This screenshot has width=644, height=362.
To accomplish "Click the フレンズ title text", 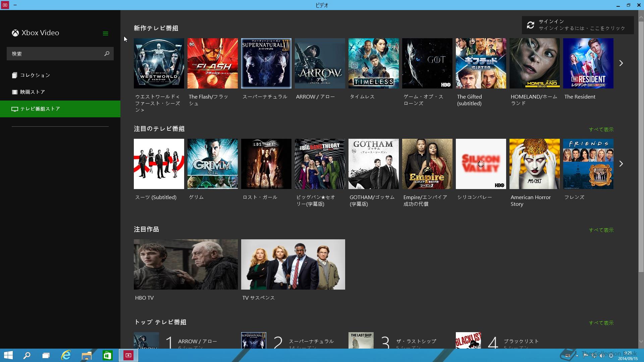I will [x=574, y=197].
